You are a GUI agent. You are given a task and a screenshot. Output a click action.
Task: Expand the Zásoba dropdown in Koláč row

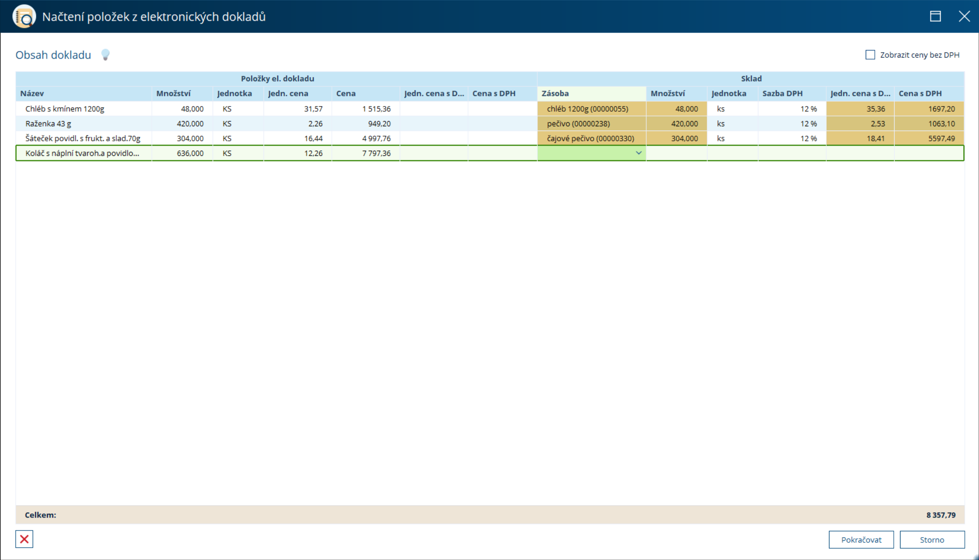tap(638, 153)
